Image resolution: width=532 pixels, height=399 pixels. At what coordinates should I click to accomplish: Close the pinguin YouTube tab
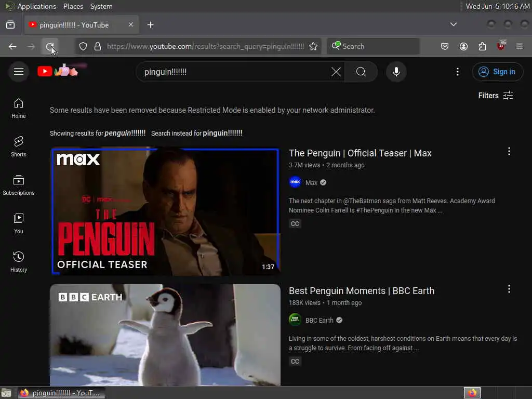[130, 24]
